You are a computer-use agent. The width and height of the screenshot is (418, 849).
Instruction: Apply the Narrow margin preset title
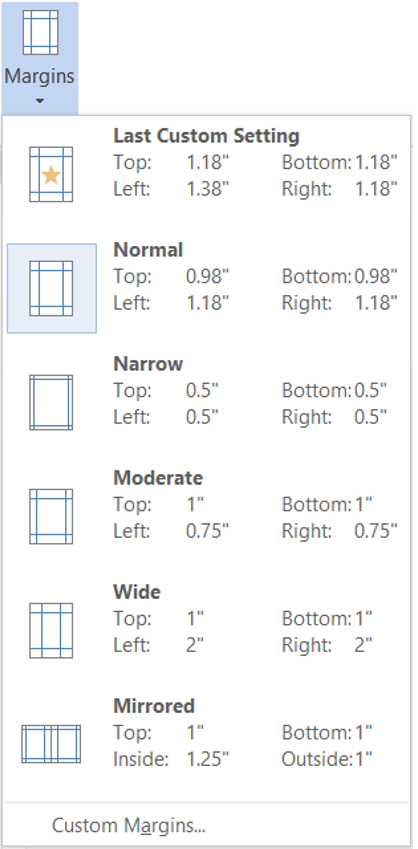[148, 364]
